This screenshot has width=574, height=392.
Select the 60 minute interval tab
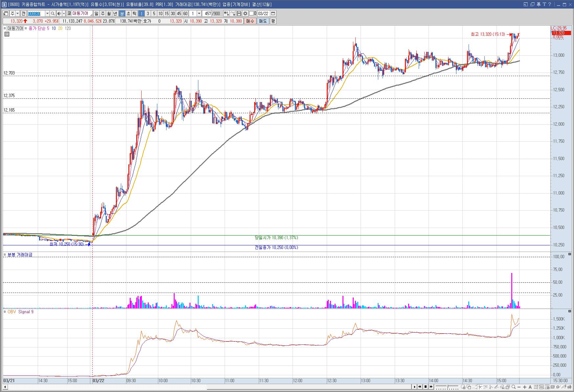(185, 13)
